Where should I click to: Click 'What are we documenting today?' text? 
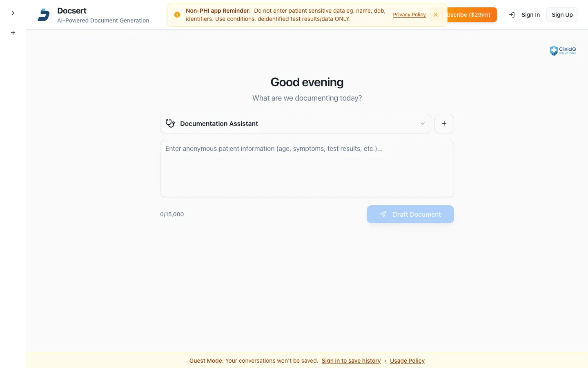tap(307, 98)
